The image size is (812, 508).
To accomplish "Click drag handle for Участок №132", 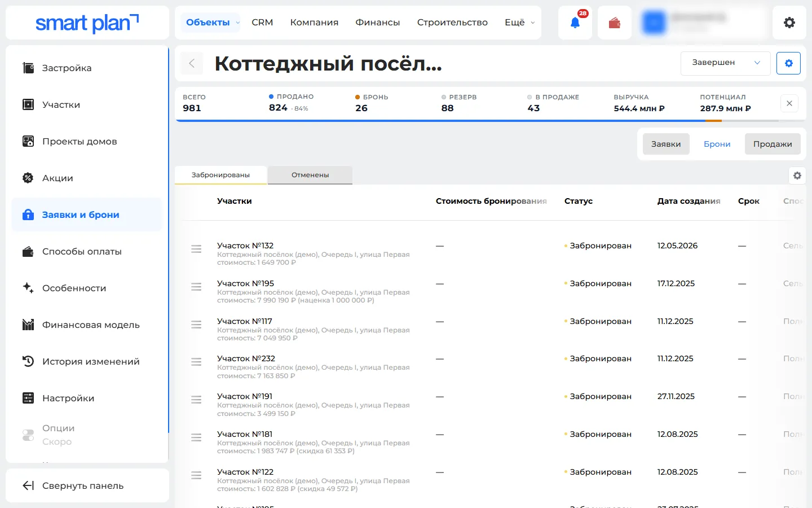I will 196,249.
